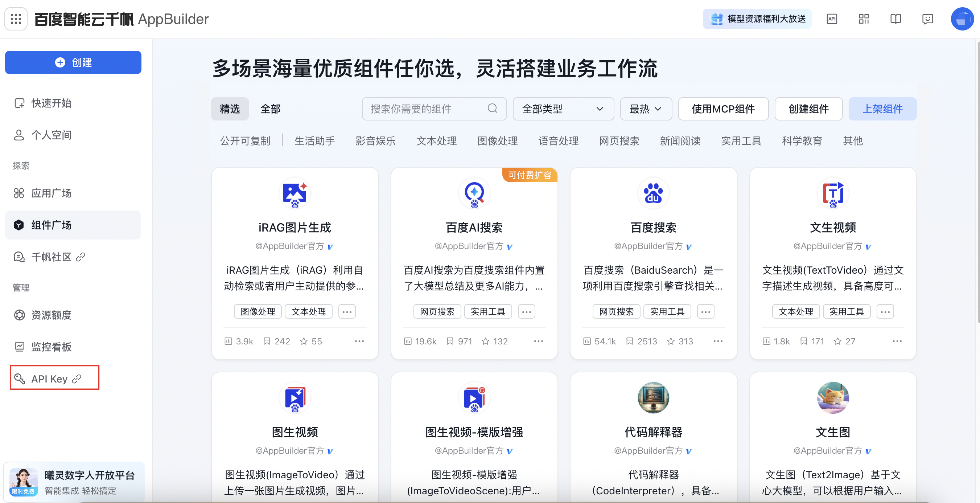This screenshot has width=980, height=503.
Task: Expand extra tags on 文生视频 card
Action: pyautogui.click(x=885, y=311)
